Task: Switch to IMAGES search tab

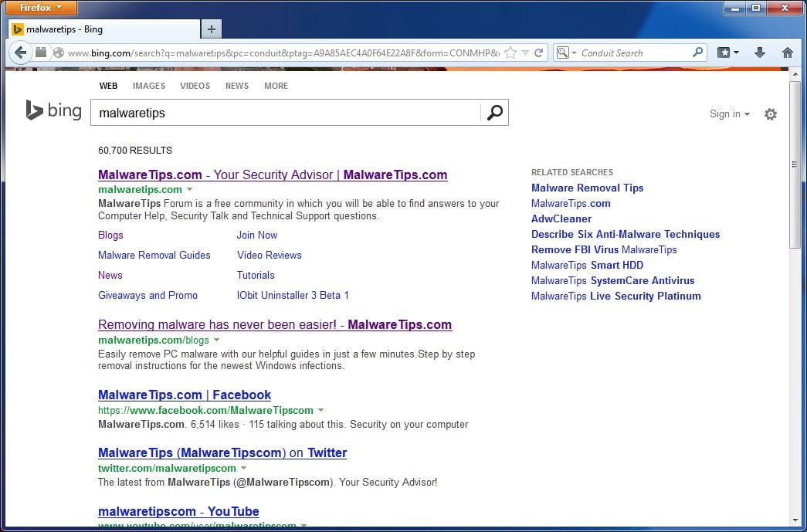Action: coord(149,86)
